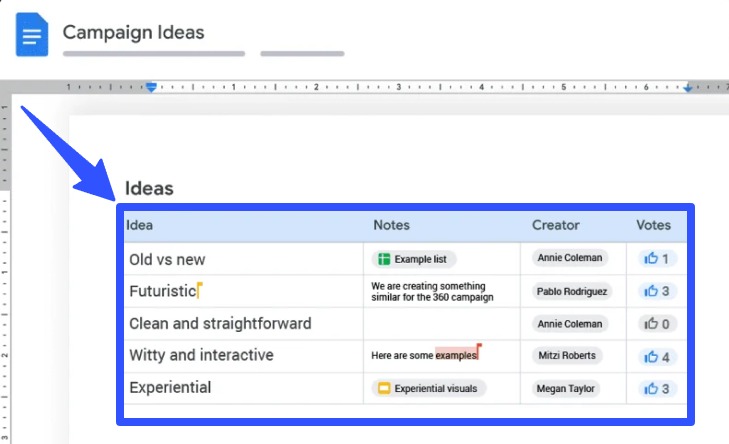This screenshot has width=729, height=444.
Task: Click the Google Docs logo icon
Action: (32, 36)
